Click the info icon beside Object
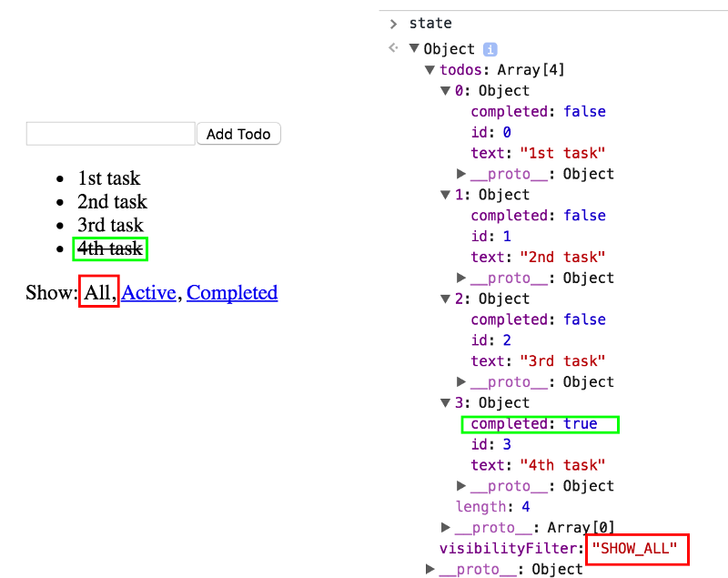The image size is (728, 578). click(490, 49)
